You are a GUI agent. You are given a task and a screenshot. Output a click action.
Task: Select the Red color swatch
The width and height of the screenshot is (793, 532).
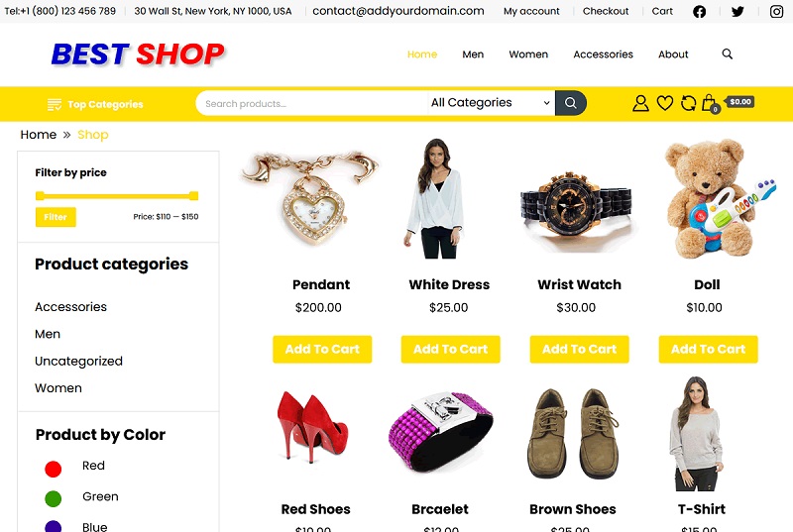click(x=54, y=469)
